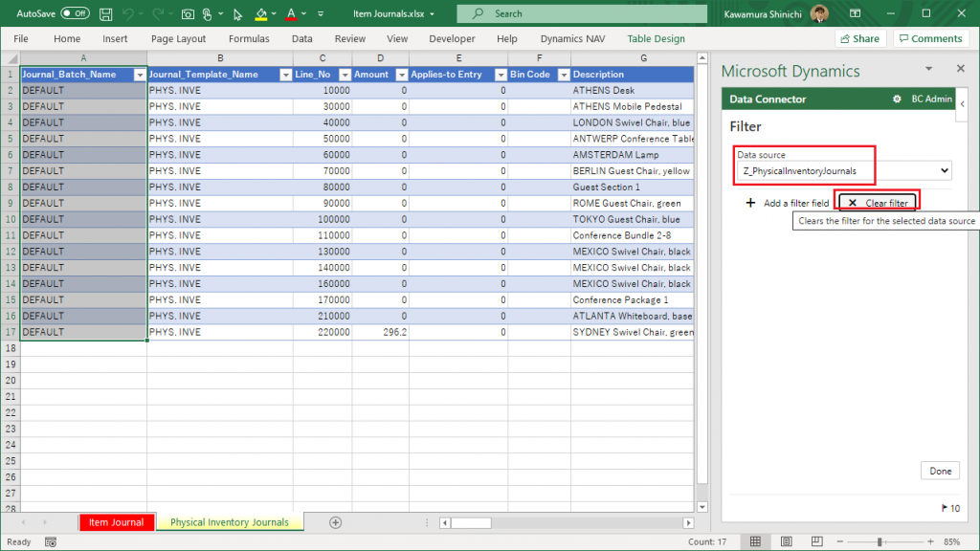Screen dimensions: 980x551
Task: Click the touch/mouse mode icon
Action: 208,13
